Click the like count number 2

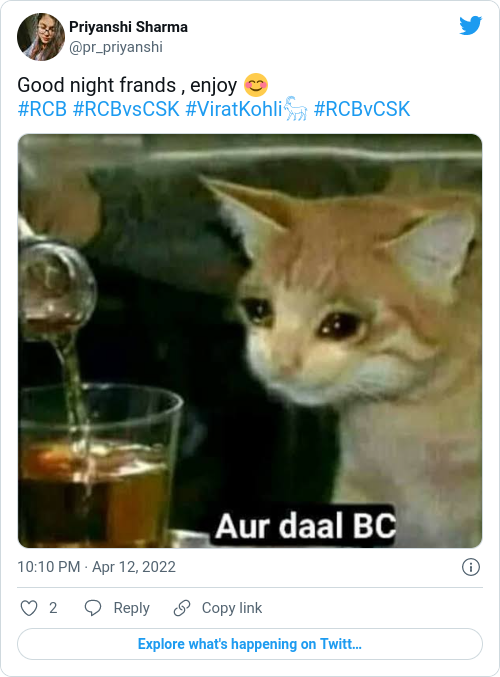pyautogui.click(x=53, y=608)
